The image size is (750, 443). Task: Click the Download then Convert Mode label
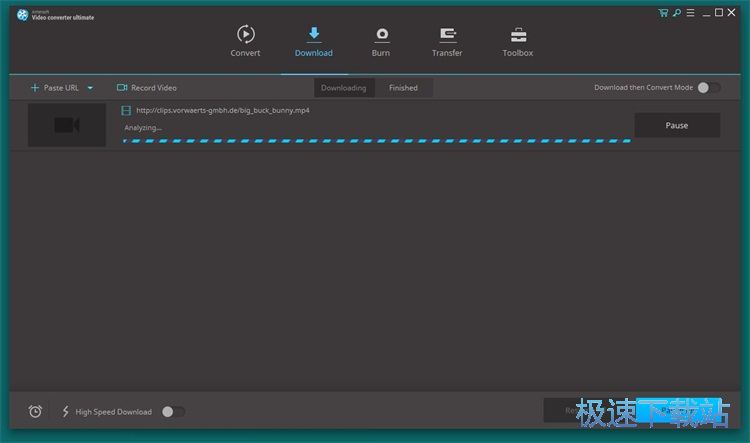(643, 88)
